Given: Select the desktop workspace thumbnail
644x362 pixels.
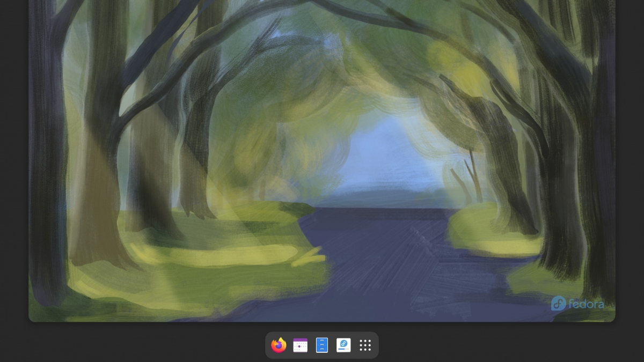Looking at the screenshot, I should 322,161.
